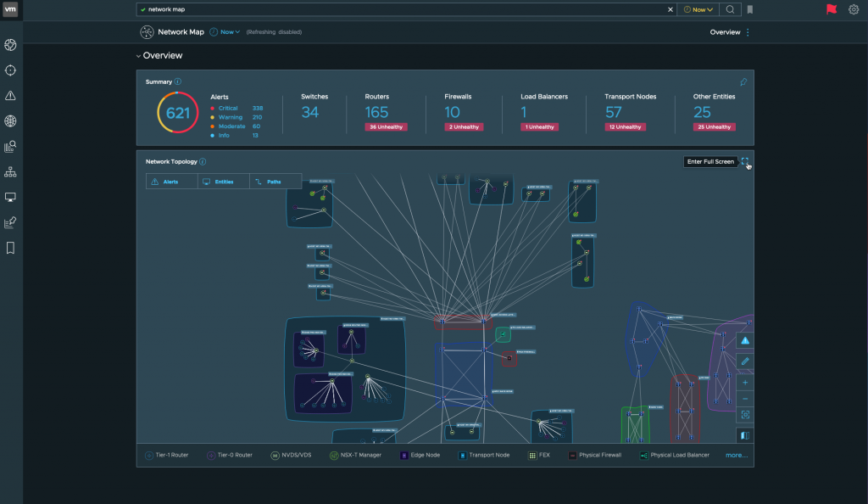868x504 pixels.
Task: Click the fit-to-screen icon on map
Action: tap(745, 415)
